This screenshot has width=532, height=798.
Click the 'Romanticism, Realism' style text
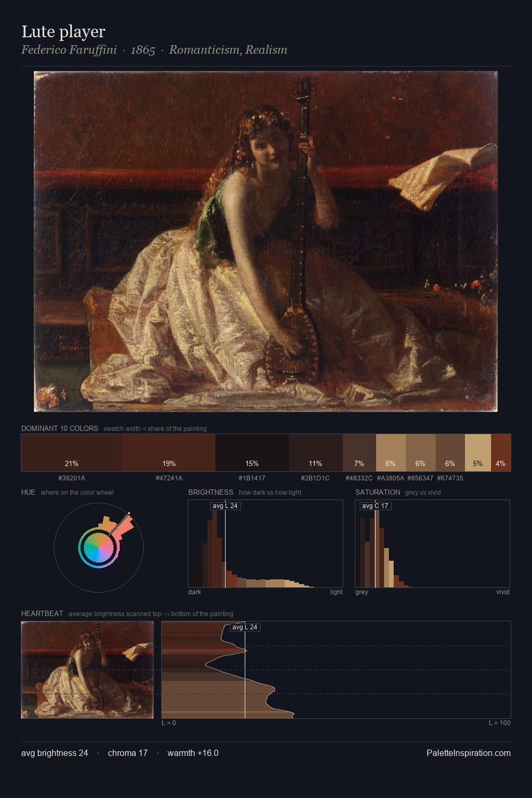[228, 50]
